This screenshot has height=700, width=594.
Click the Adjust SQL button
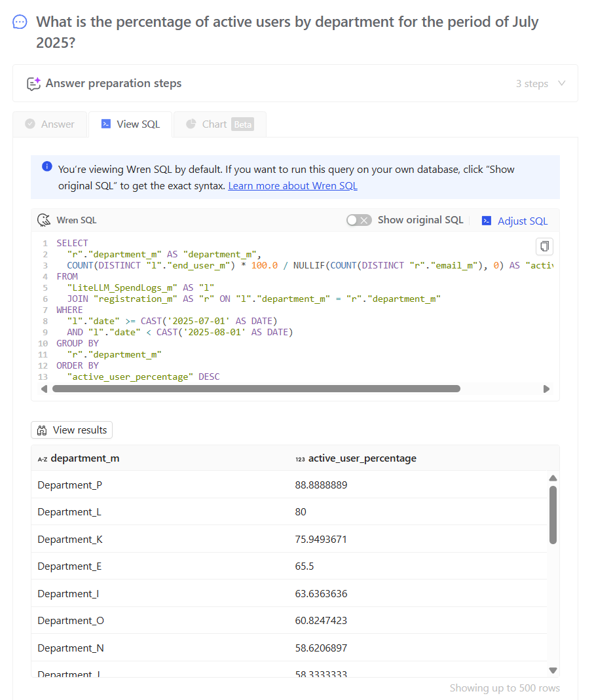pos(515,221)
